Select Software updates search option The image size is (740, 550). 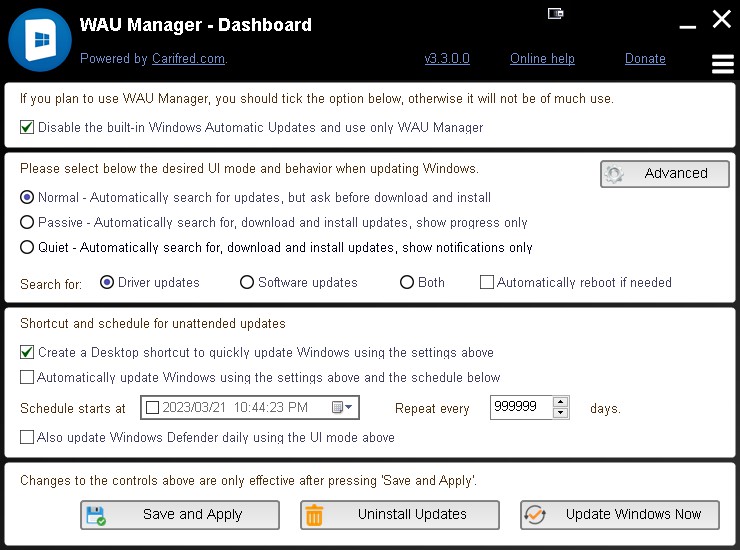click(x=247, y=282)
